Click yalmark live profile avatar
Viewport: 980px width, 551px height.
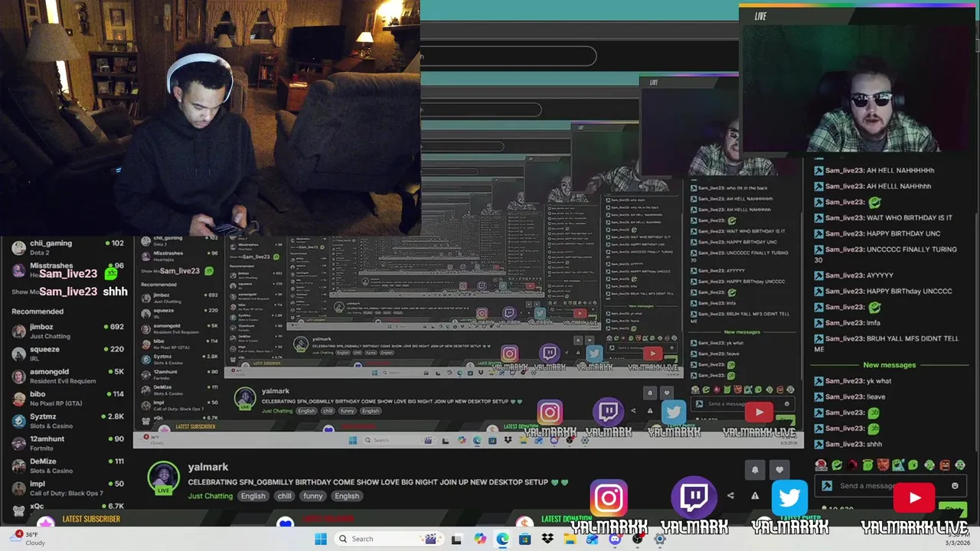(x=163, y=477)
